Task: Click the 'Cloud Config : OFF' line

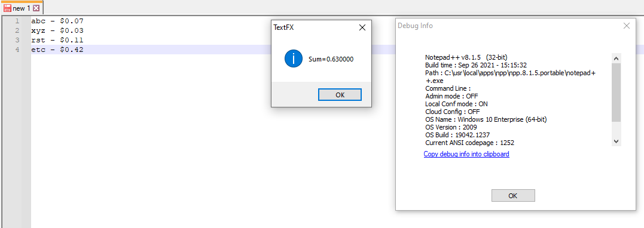Action: [x=452, y=112]
